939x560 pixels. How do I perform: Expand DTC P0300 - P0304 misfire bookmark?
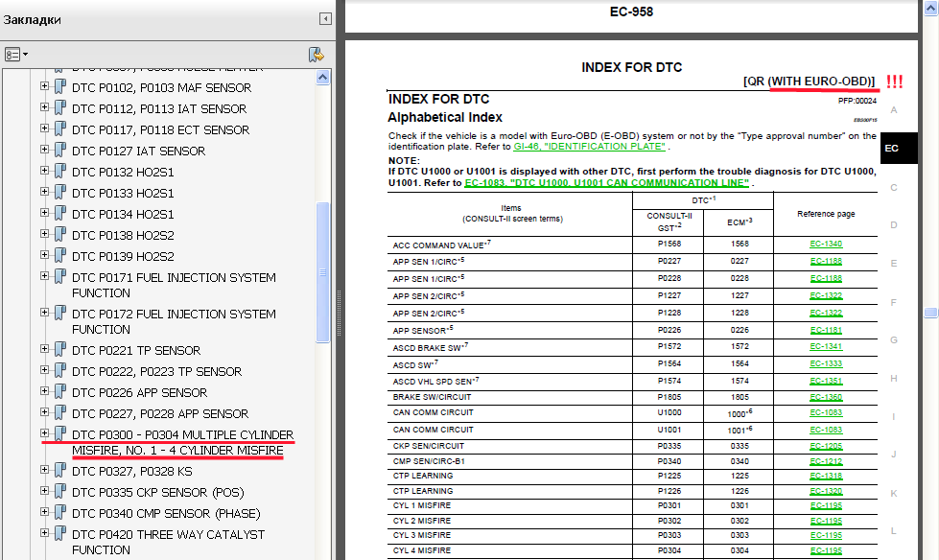[x=44, y=433]
